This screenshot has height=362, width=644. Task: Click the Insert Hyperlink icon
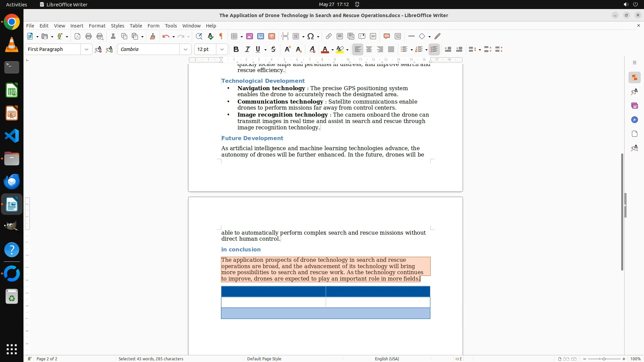329,36
